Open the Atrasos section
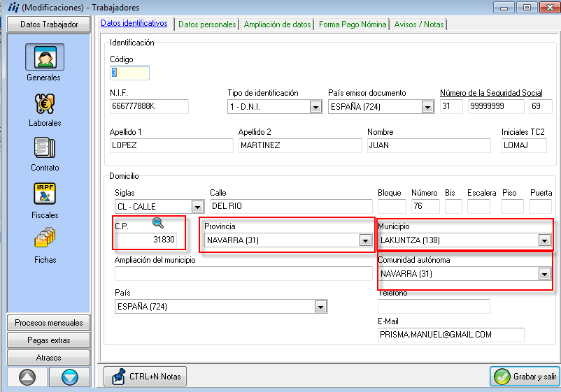Image resolution: width=561 pixels, height=392 pixels. click(x=49, y=358)
